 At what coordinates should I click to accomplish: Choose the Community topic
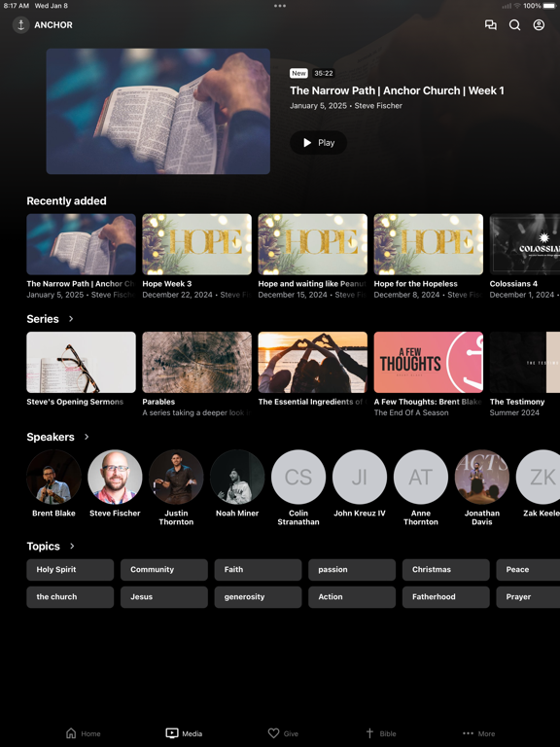[x=163, y=570]
